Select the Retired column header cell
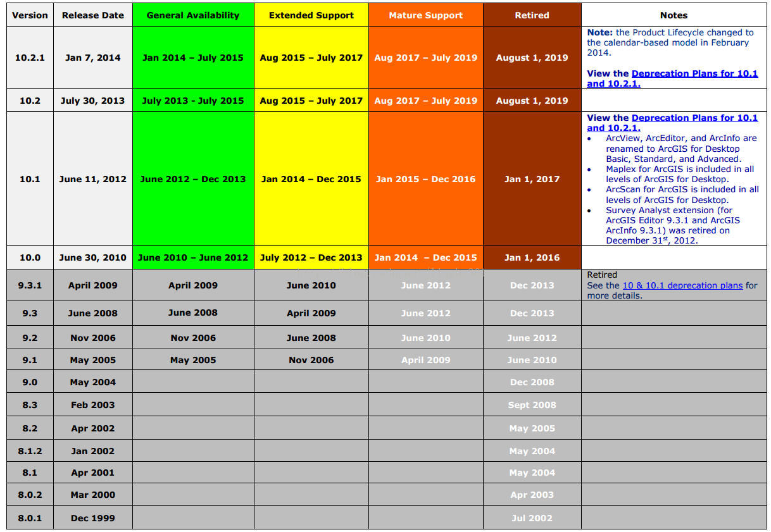Image resolution: width=771 pixels, height=532 pixels. coord(532,15)
